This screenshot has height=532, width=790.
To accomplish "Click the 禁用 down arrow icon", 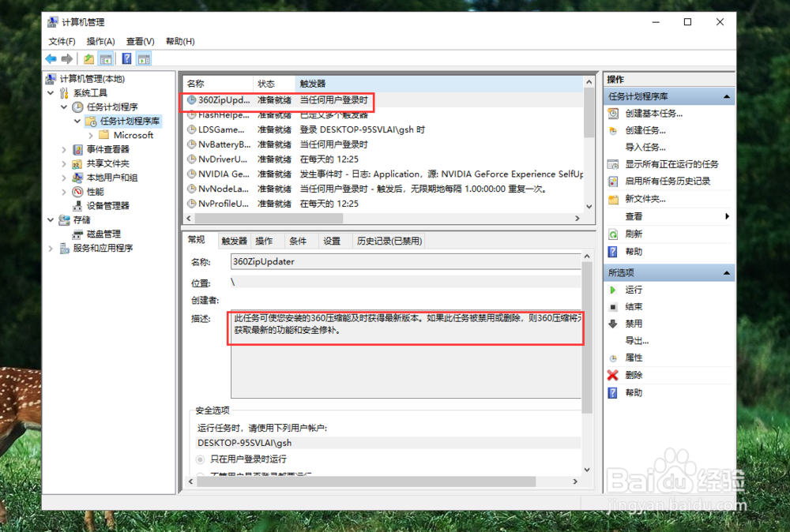I will (x=613, y=324).
